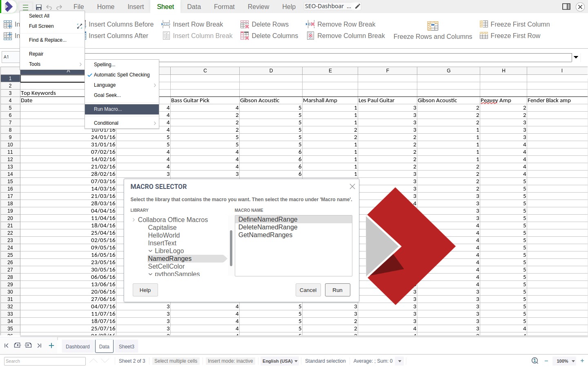Switch to the Home tab
Image resolution: width=588 pixels, height=368 pixels.
pyautogui.click(x=106, y=7)
